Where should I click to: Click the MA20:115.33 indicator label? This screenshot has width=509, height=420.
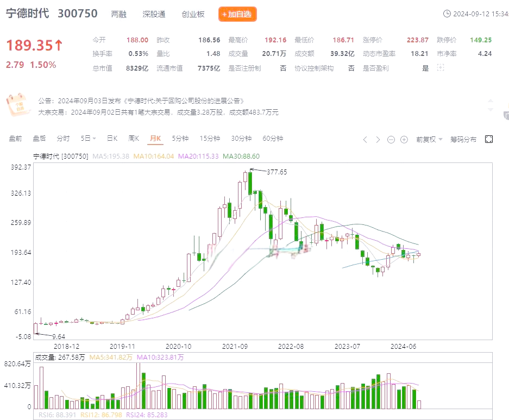pyautogui.click(x=198, y=156)
